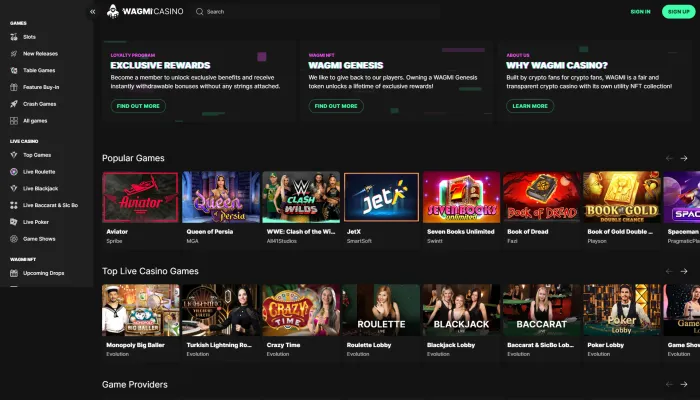
Task: Click Game Providers right arrow
Action: coord(683,384)
